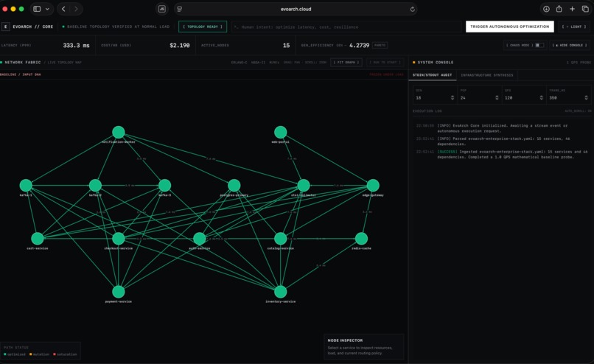Select the kafka-3 node
Viewport: 594px width, 364px height.
164,185
